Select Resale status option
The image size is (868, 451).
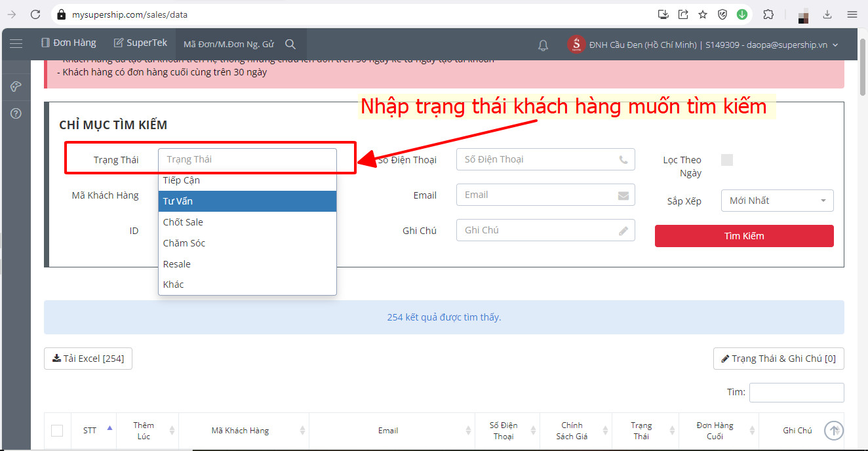pos(247,264)
